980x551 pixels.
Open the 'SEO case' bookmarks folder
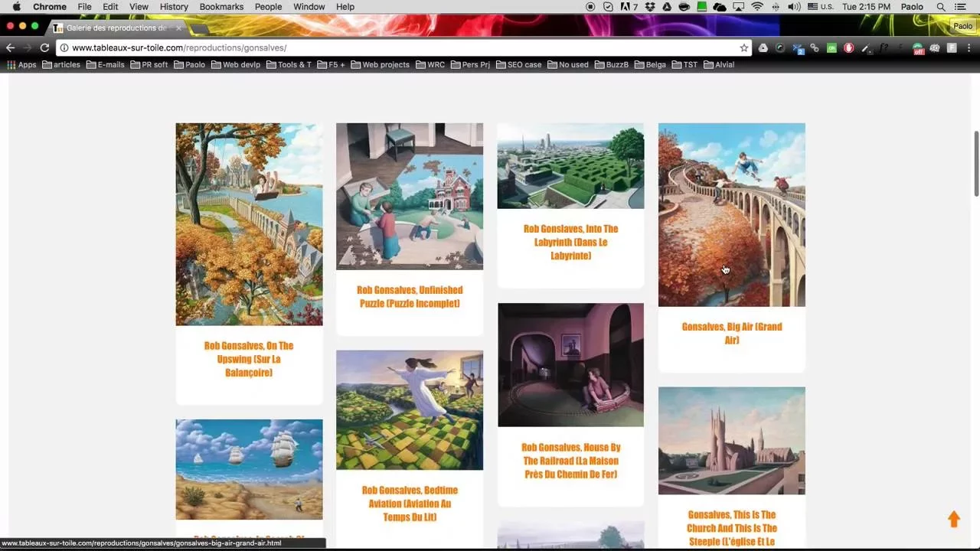click(519, 65)
